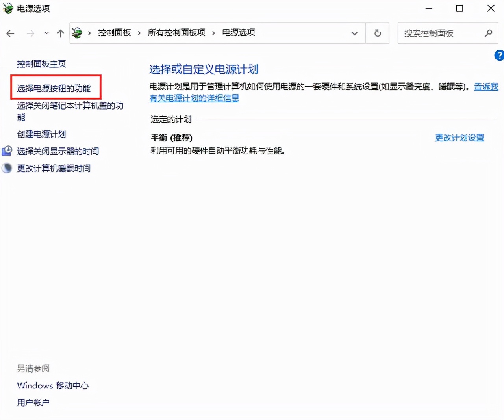Open the recent pages chevron beside forward arrow

point(46,33)
